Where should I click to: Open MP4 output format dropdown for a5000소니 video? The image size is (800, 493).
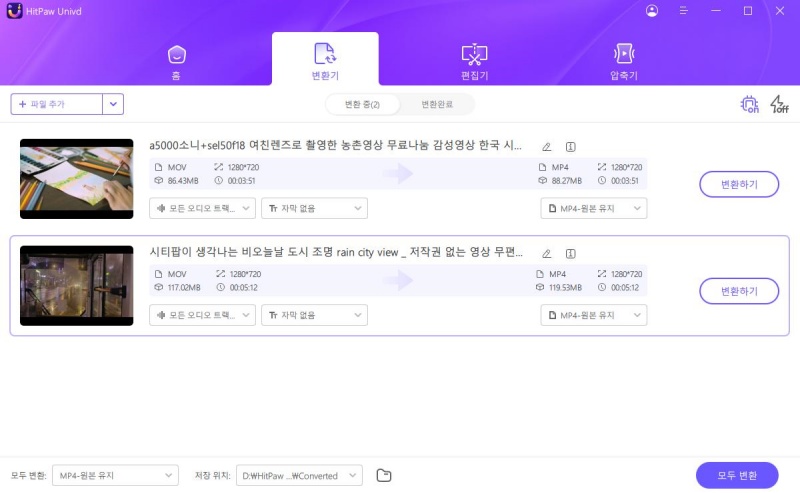click(x=594, y=208)
